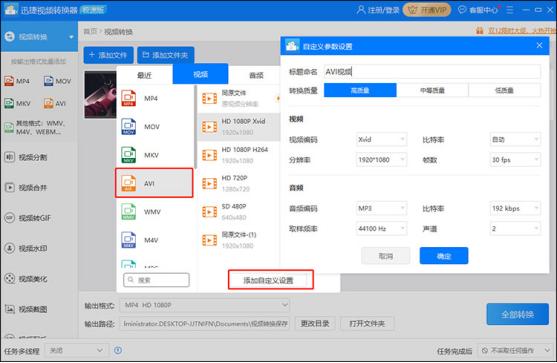The width and height of the screenshot is (557, 363).
Task: Open 视频分割 tool in sidebar
Action: click(26, 157)
